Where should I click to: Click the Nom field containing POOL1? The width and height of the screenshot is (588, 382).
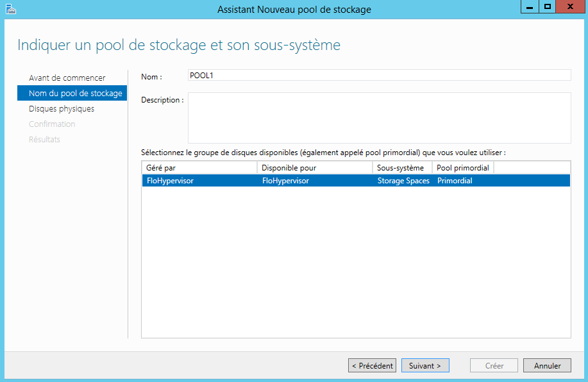pyautogui.click(x=378, y=76)
